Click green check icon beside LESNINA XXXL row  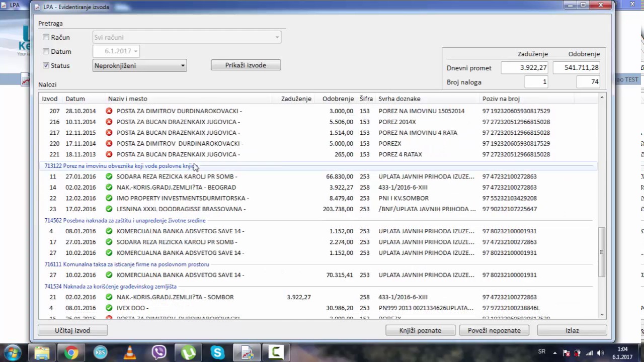[109, 209]
